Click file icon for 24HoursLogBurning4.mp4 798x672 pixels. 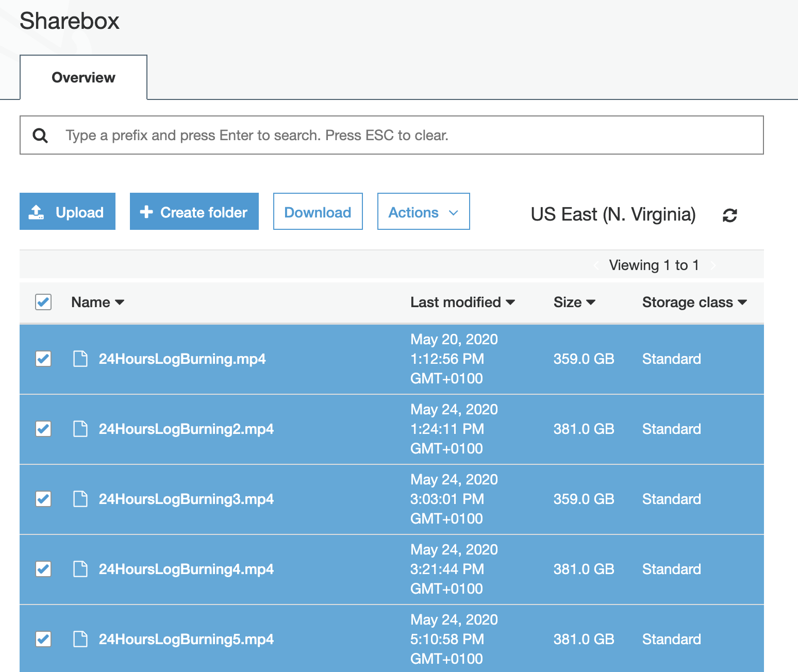click(x=80, y=569)
